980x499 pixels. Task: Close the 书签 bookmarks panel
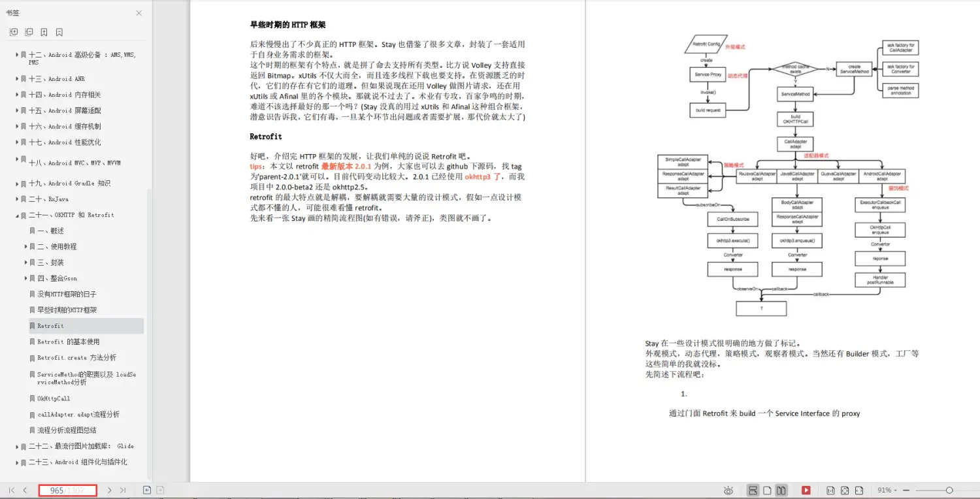[139, 13]
